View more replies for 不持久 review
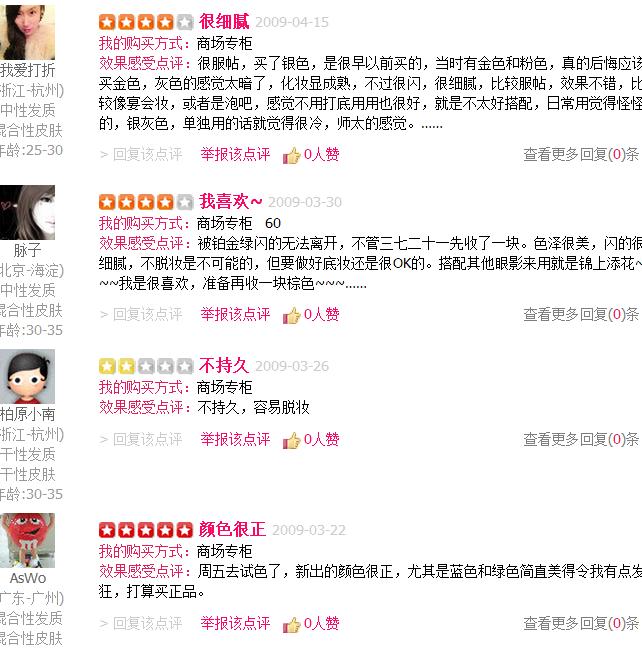The width and height of the screenshot is (642, 651). (x=581, y=439)
